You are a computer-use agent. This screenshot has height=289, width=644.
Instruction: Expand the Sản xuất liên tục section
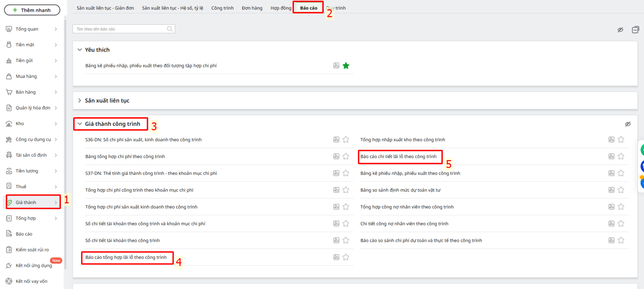pos(80,100)
